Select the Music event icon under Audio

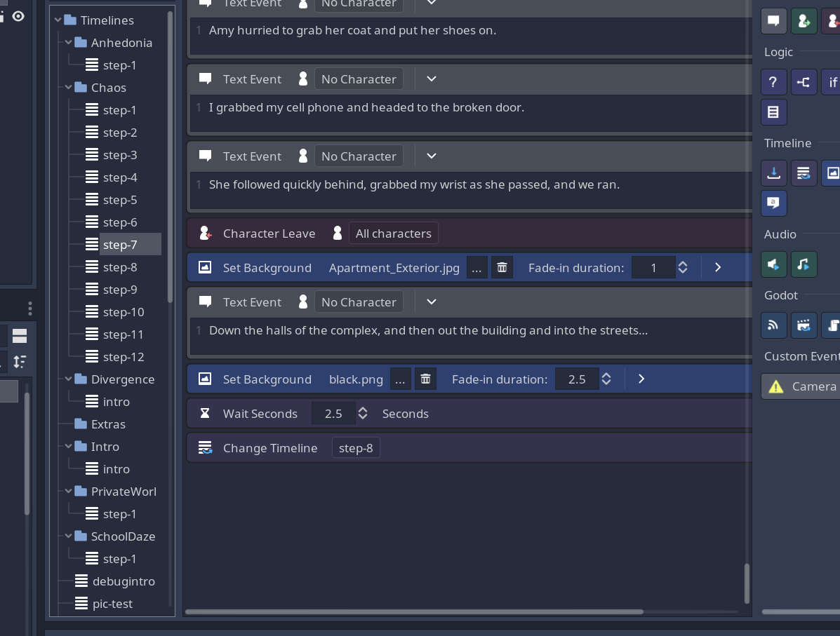tap(804, 264)
